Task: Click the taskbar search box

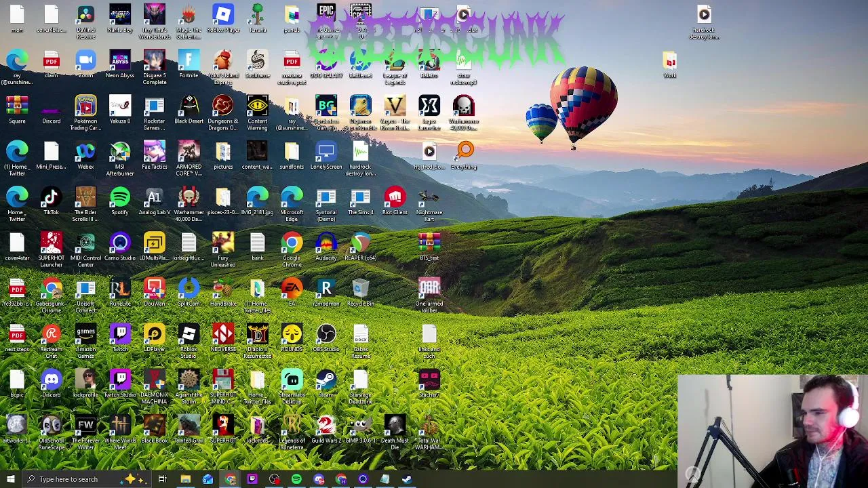Action: pos(87,479)
